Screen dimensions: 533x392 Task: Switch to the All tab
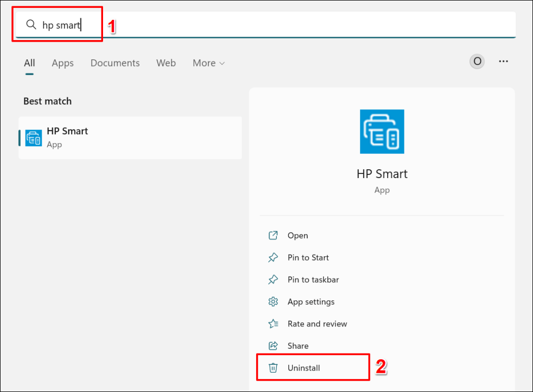30,63
